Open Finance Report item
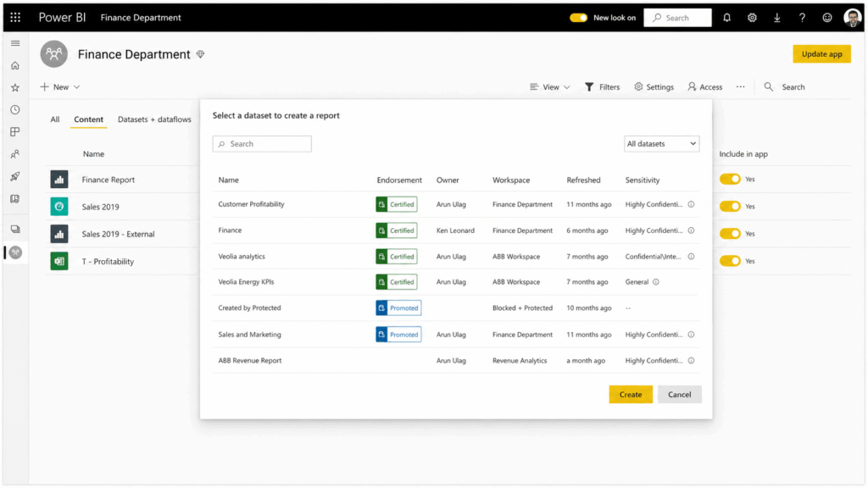Screen dimensions: 868x488 [108, 180]
